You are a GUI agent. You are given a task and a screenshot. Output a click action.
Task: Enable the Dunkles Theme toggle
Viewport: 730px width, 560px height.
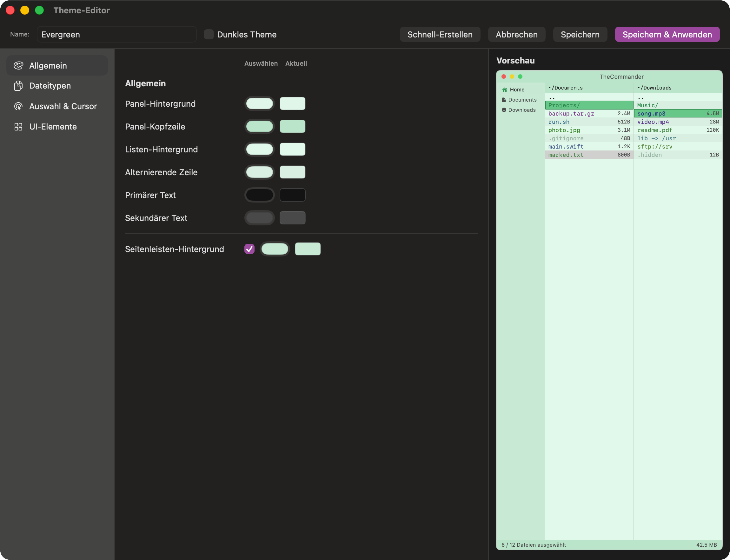209,34
